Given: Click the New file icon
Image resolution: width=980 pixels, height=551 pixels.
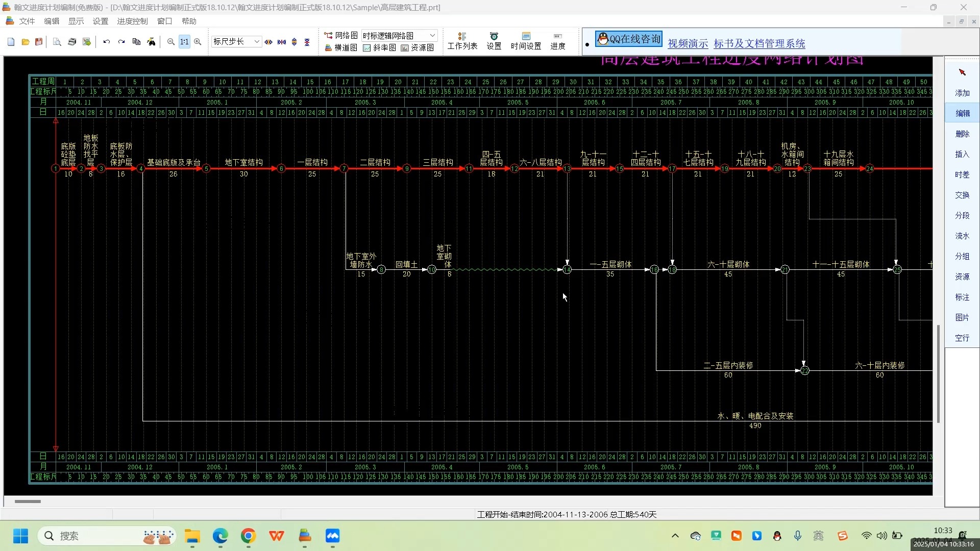Looking at the screenshot, I should 11,42.
